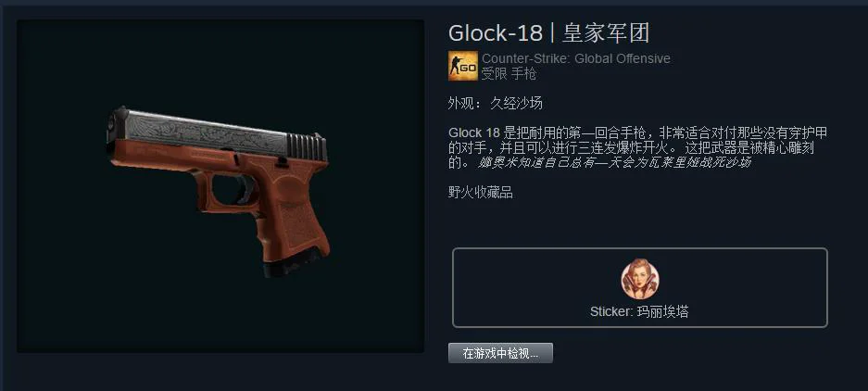Click the Glock 18 description paragraph
Screen dimensions: 868x391
(x=637, y=148)
